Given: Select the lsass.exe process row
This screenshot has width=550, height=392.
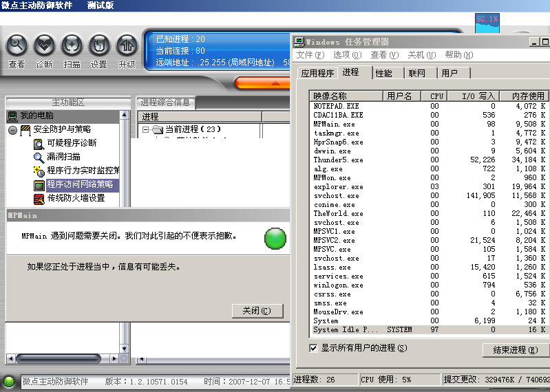Looking at the screenshot, I should (x=430, y=268).
